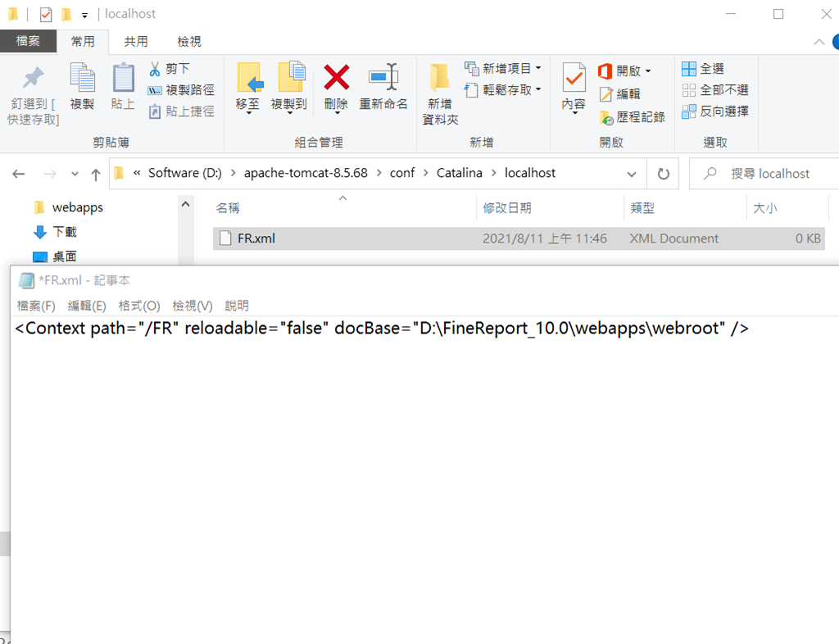Expand the address bar dropdown arrow
The height and width of the screenshot is (644, 839).
pos(632,173)
